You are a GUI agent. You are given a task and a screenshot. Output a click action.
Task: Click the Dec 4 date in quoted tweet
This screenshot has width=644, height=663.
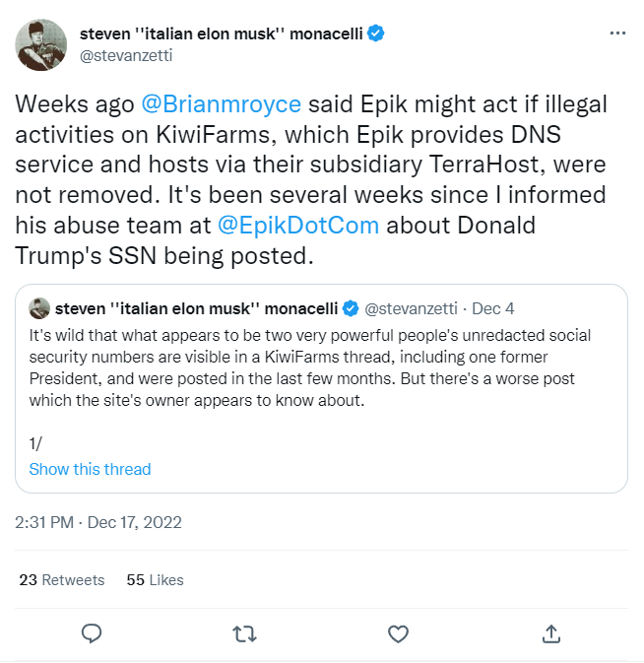click(x=492, y=308)
